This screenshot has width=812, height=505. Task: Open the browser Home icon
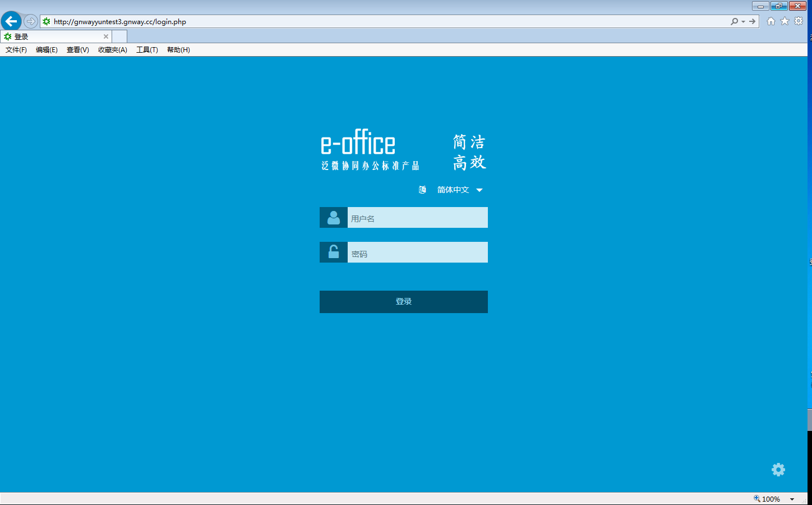tap(771, 21)
